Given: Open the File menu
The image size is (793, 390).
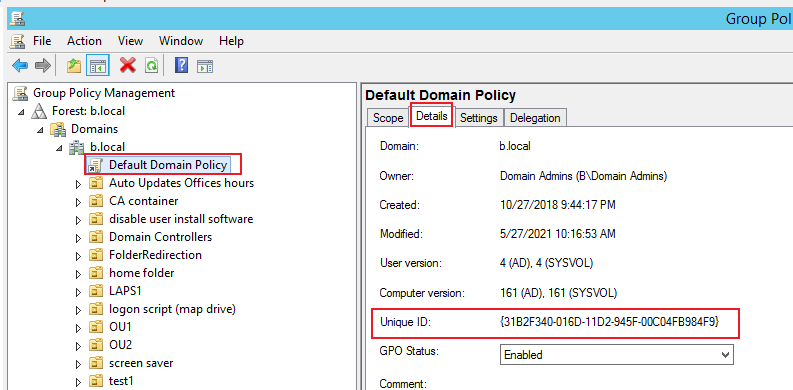Looking at the screenshot, I should pyautogui.click(x=42, y=41).
